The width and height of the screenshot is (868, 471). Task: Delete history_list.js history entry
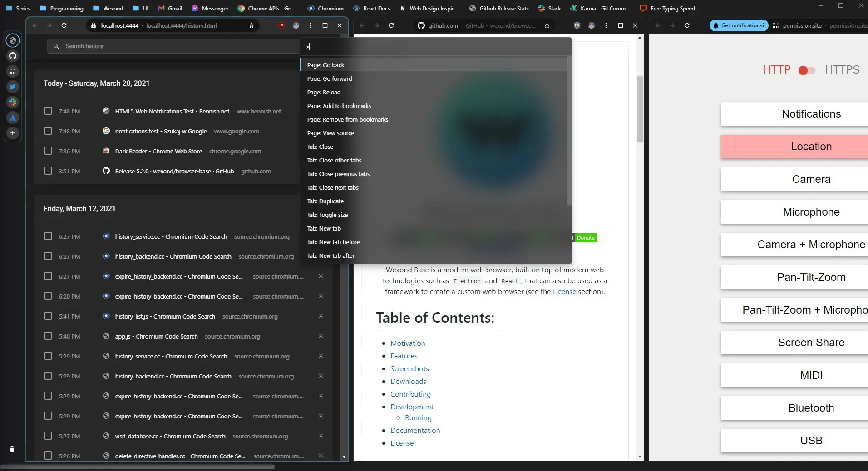(321, 316)
